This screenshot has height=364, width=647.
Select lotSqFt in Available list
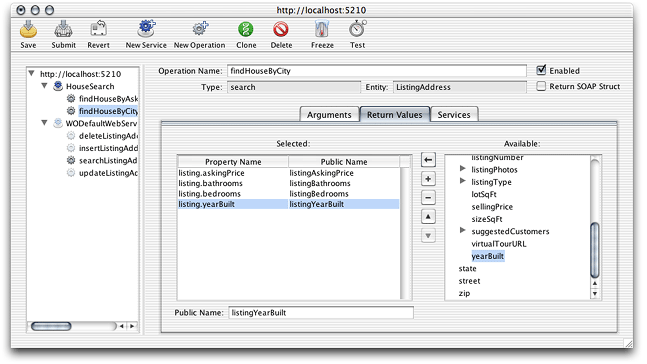(484, 194)
